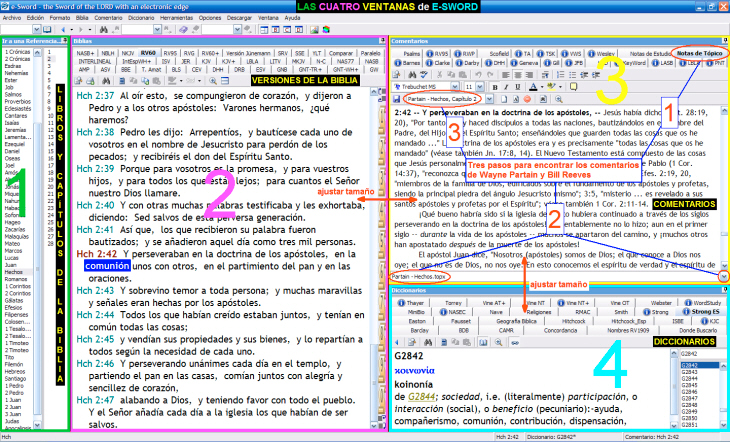Click the red delete topic icon
This screenshot has height=442, width=730.
coord(527,99)
